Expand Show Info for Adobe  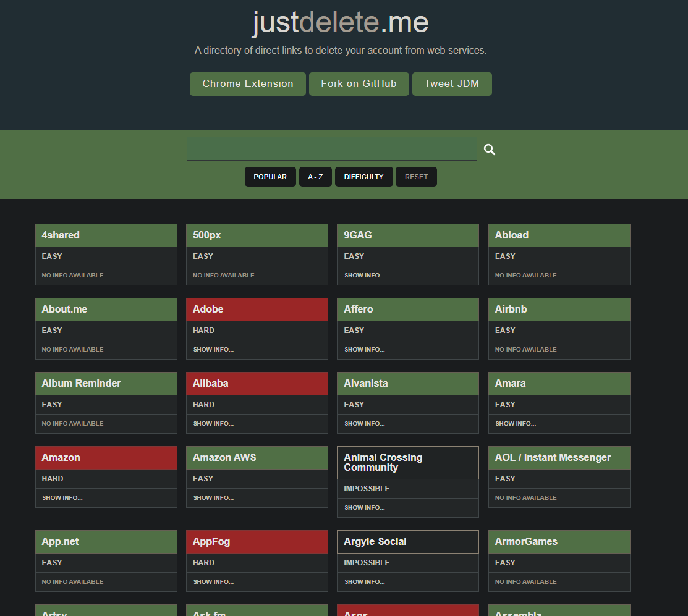click(213, 350)
